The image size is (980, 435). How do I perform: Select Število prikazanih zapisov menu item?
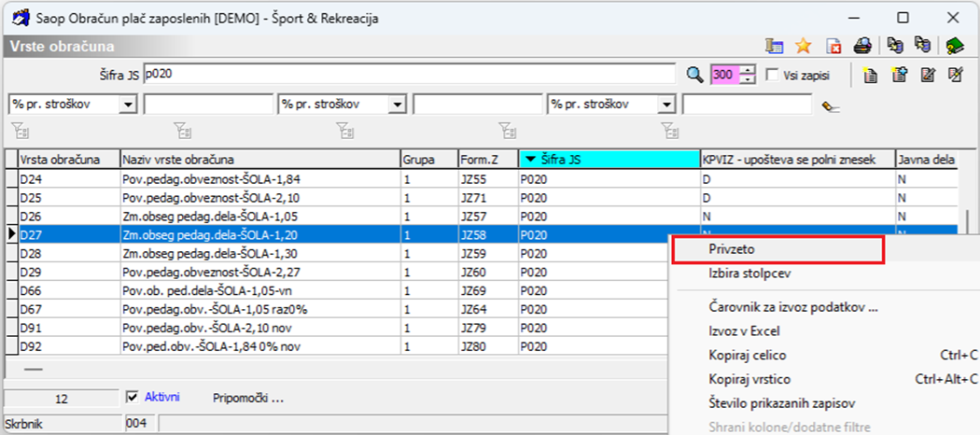(782, 402)
